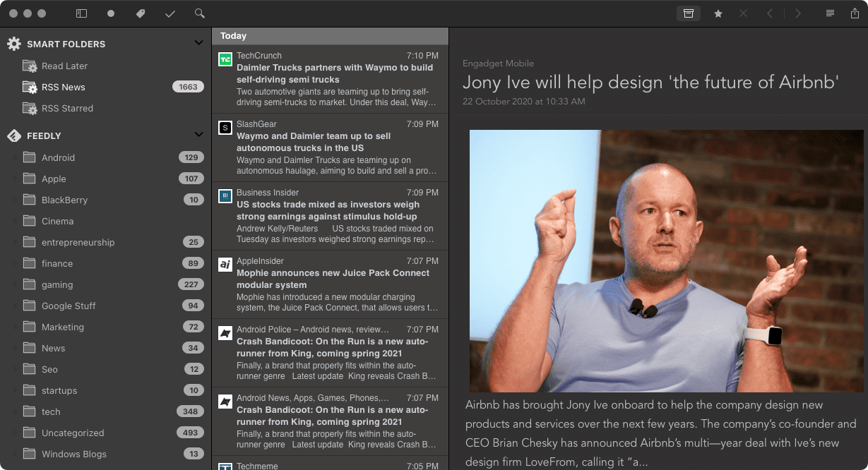The image size is (868, 470).
Task: Click the Today section header
Action: pos(330,36)
